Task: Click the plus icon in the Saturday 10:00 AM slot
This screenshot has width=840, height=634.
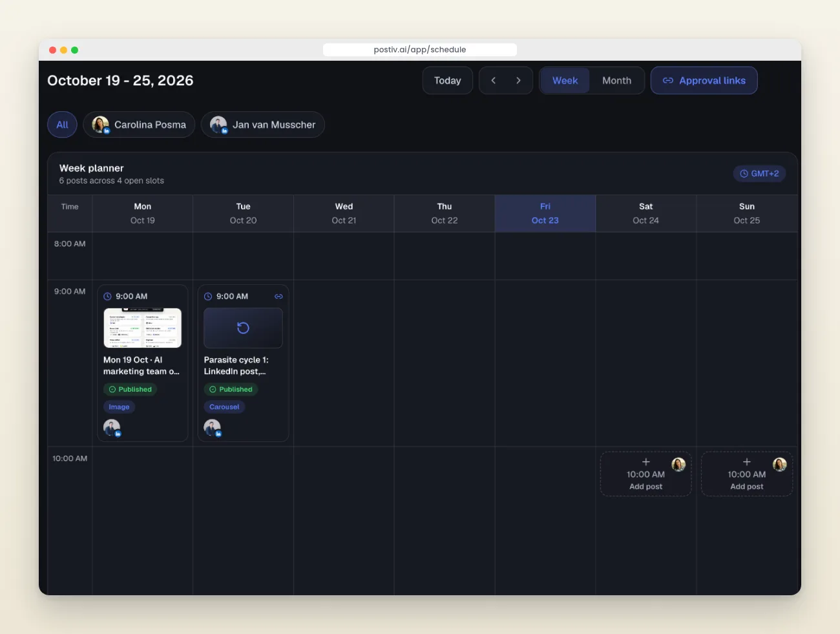Action: point(646,461)
